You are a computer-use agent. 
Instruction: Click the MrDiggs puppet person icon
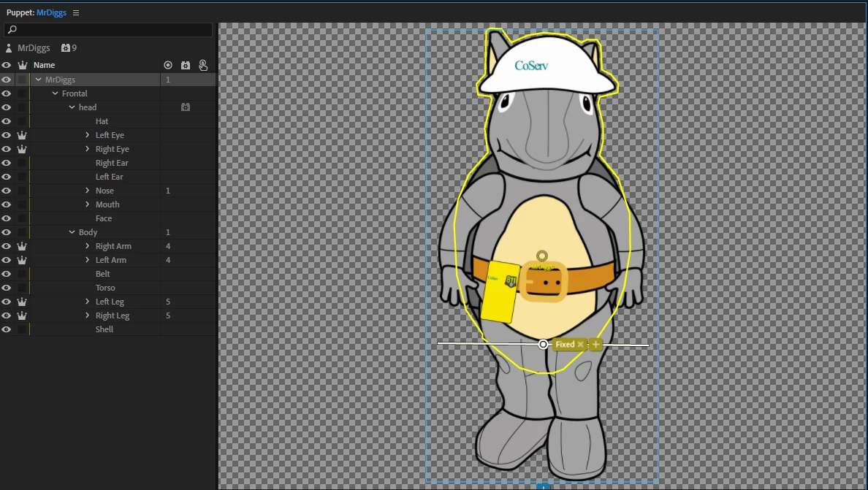[8, 48]
